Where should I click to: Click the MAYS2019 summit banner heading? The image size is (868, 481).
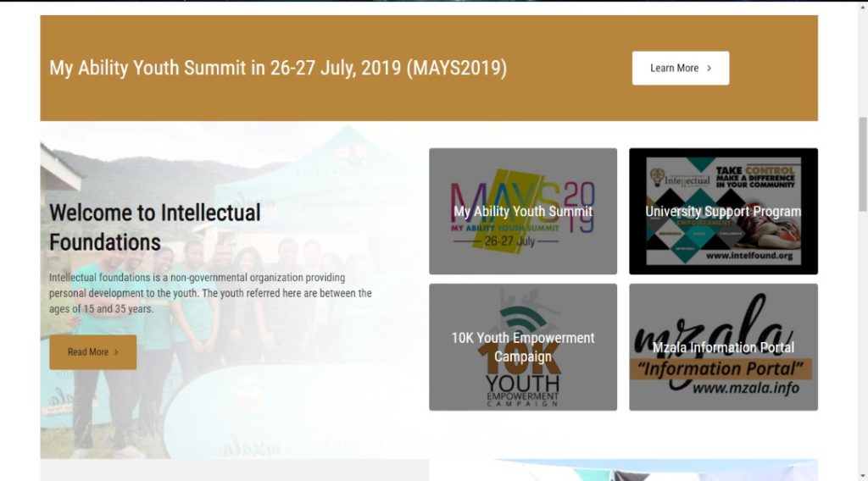coord(278,68)
